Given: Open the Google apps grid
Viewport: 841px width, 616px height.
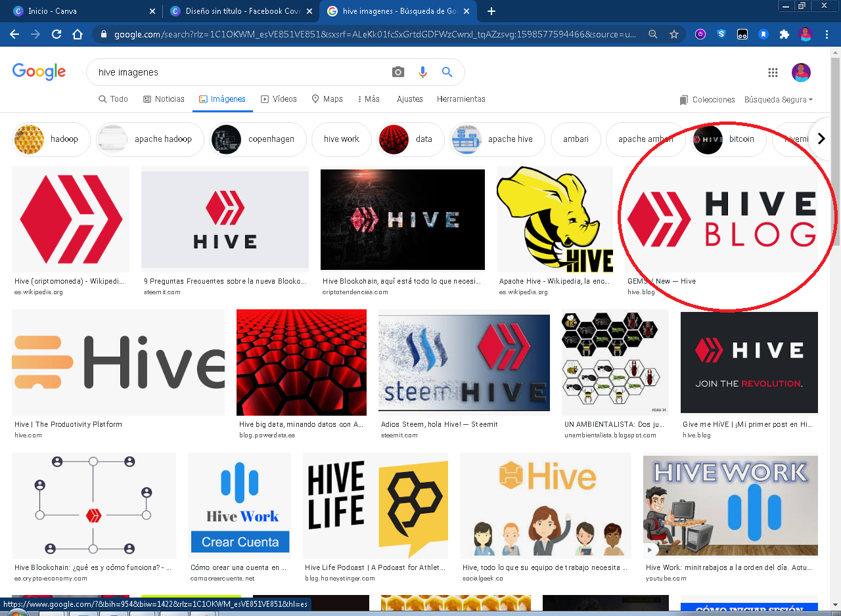Looking at the screenshot, I should [773, 72].
